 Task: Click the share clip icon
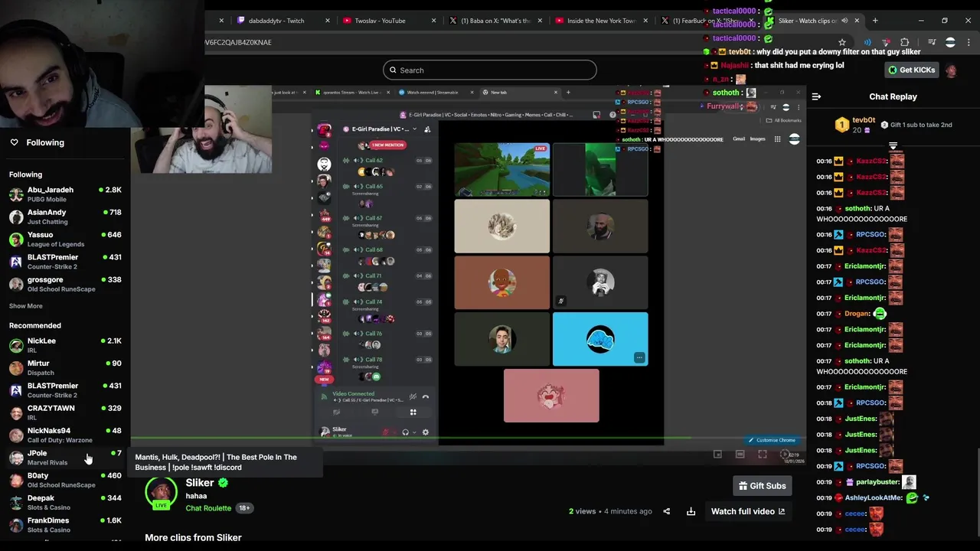pos(666,511)
